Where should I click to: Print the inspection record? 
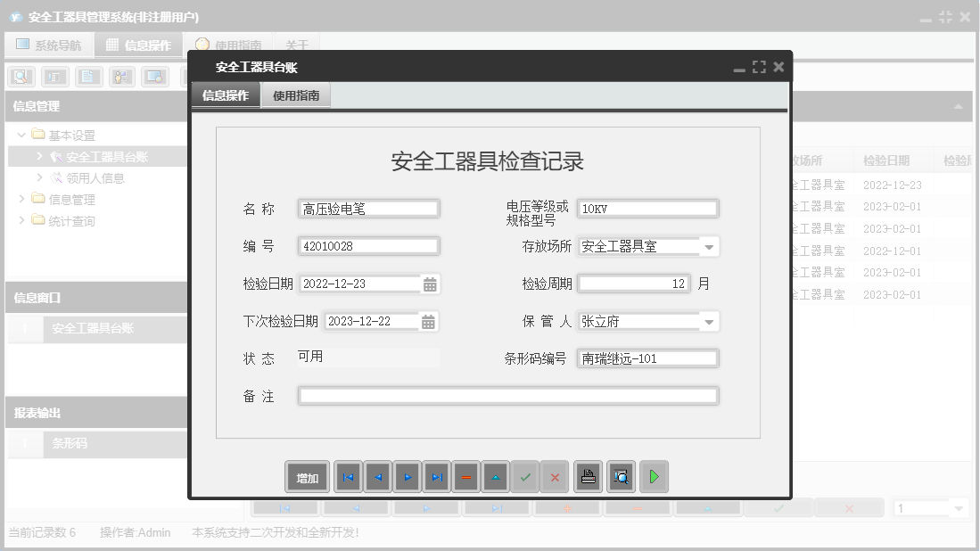pos(588,476)
